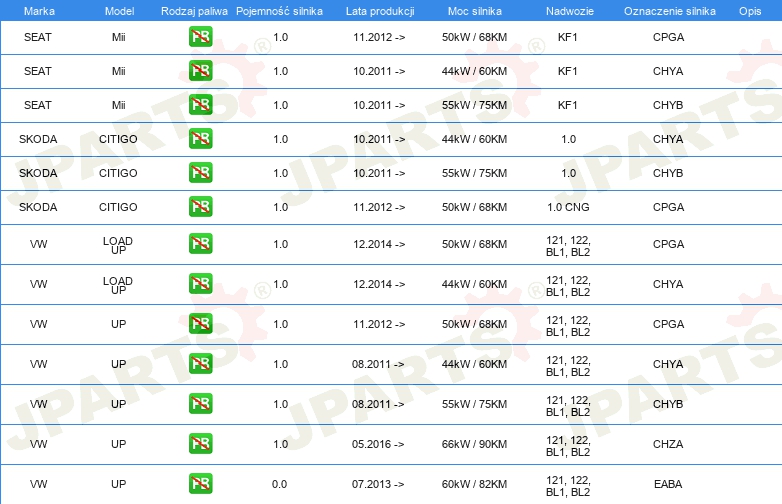Screen dimensions: 782x504
Task: Click the Marka column header
Action: (x=39, y=11)
